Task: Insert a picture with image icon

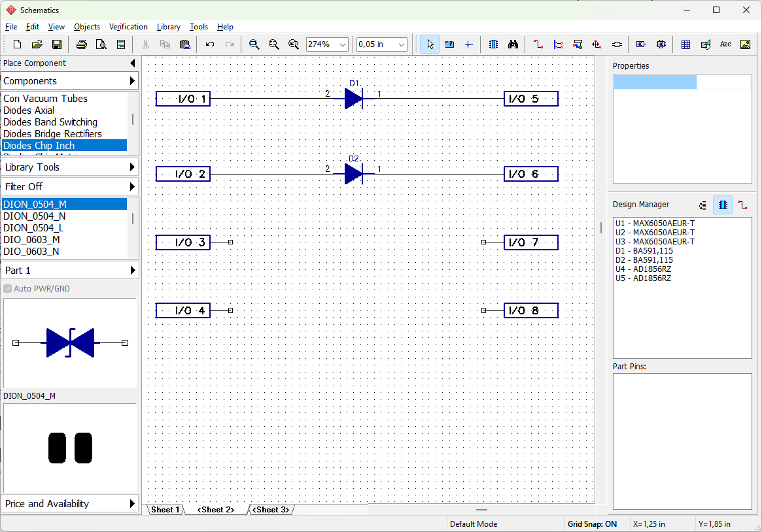Action: click(x=745, y=44)
